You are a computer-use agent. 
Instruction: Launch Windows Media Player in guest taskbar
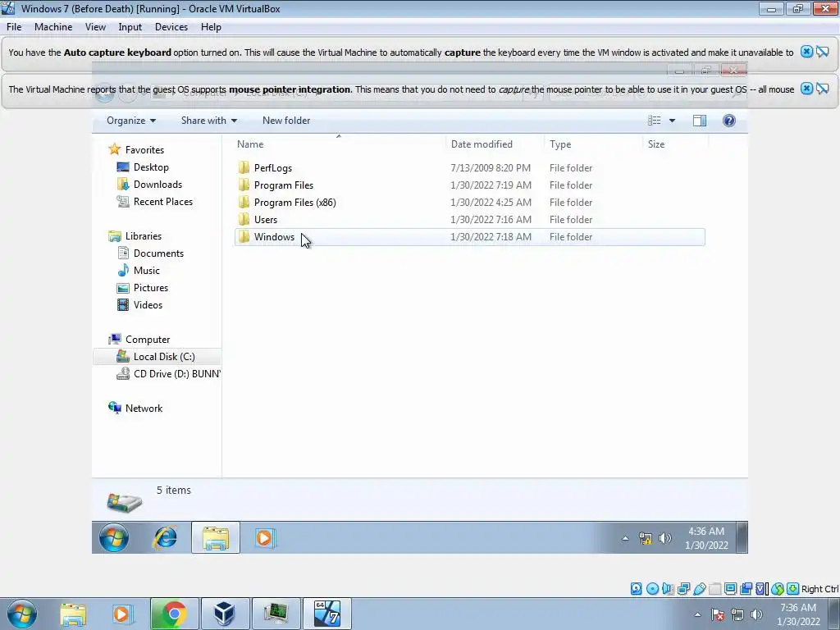[265, 538]
